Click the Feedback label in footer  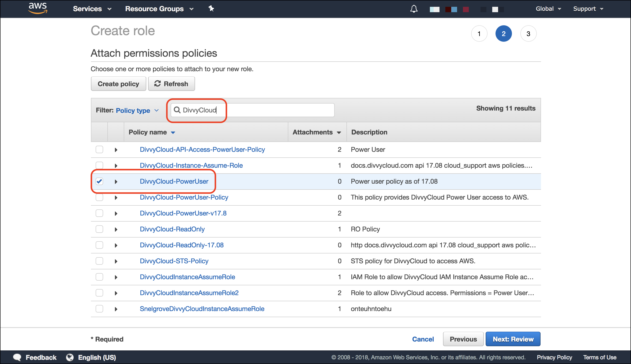tap(41, 357)
